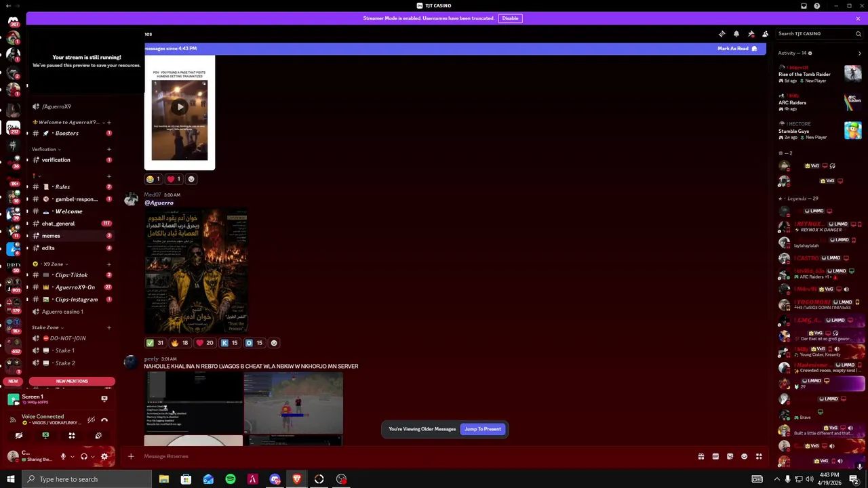Viewport: 868px width, 488px height.
Task: Open the verification channel
Action: 71,160
